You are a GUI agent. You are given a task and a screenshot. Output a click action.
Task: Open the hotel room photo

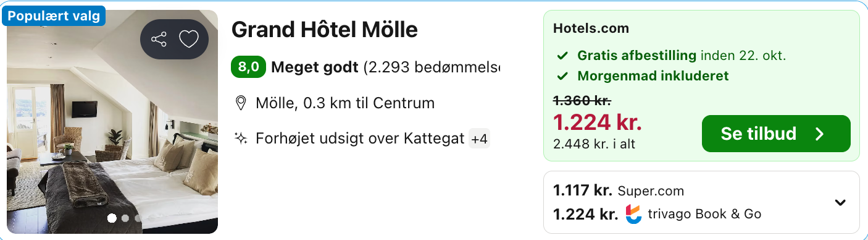112,122
